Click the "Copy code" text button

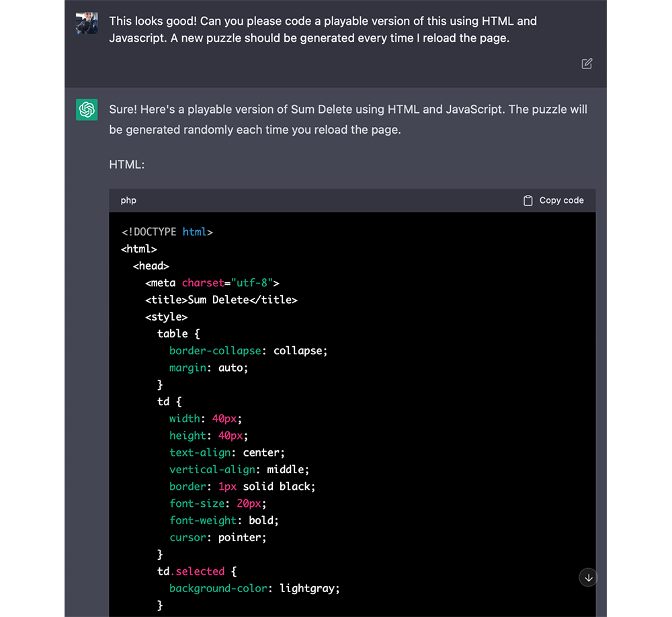pos(561,200)
